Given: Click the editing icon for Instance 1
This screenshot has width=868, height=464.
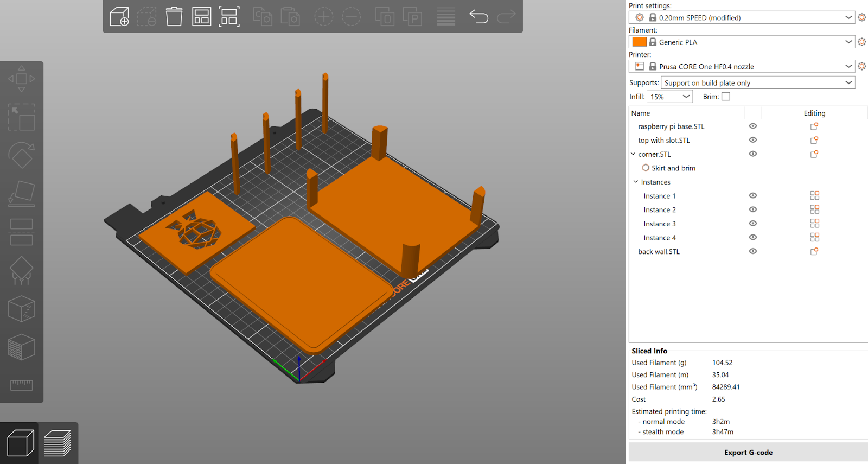Looking at the screenshot, I should coord(814,196).
